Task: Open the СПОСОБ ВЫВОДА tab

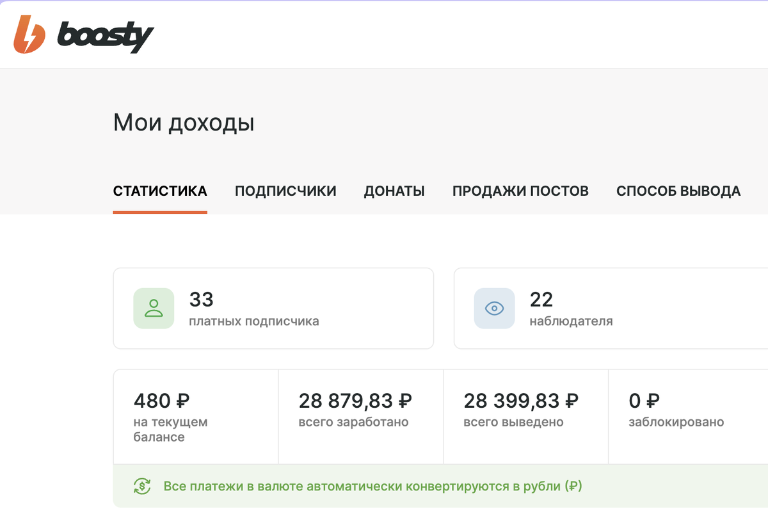Action: pos(678,190)
